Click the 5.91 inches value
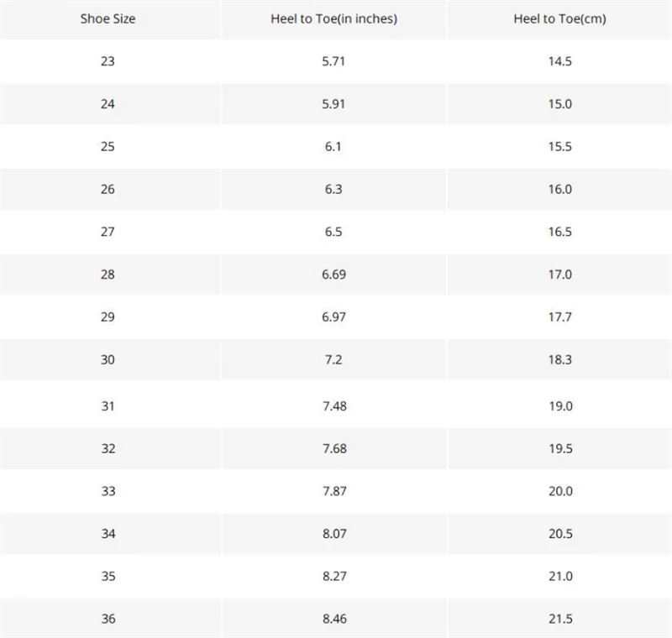This screenshot has width=672, height=638. point(333,104)
